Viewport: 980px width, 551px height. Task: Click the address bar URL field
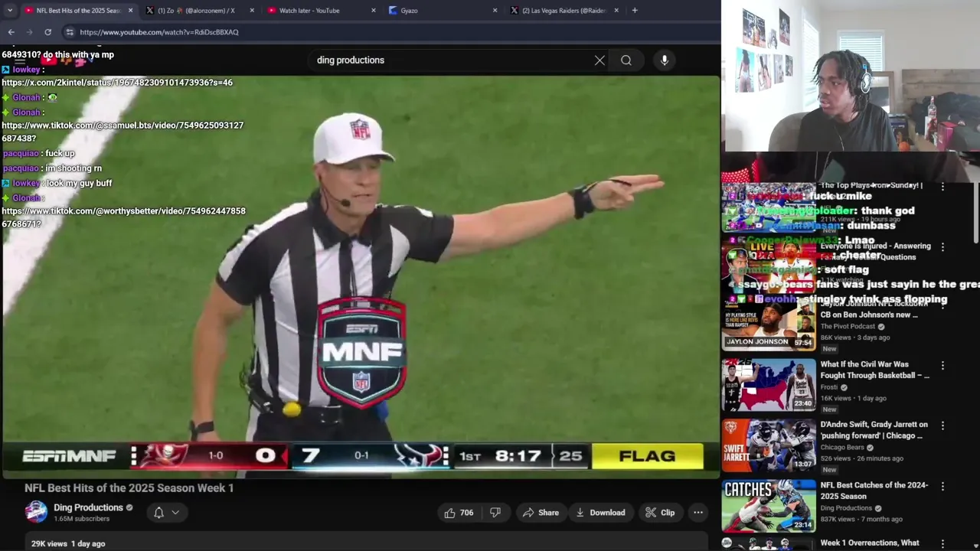click(x=158, y=32)
